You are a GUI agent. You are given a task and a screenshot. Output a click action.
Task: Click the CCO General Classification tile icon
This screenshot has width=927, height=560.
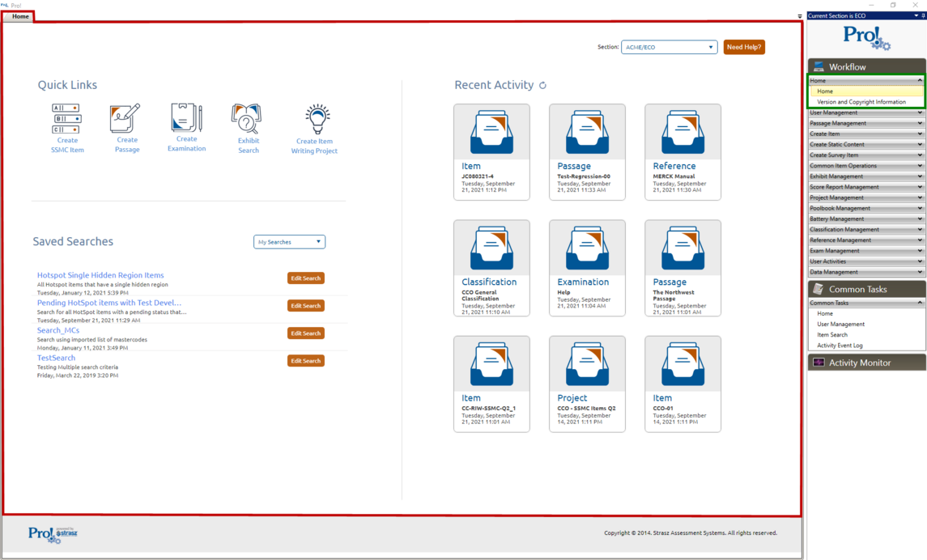[x=491, y=250]
